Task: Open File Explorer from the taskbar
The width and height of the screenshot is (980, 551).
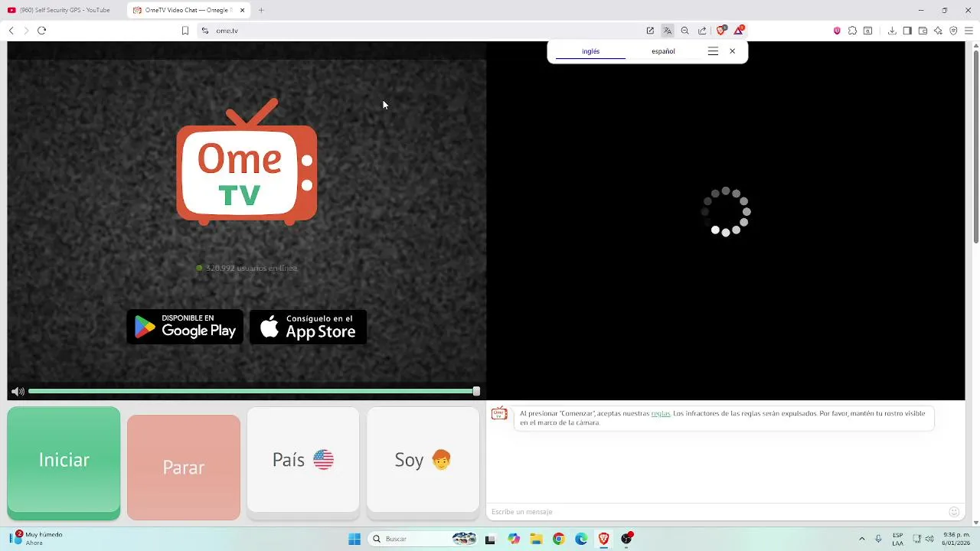Action: pos(536,539)
